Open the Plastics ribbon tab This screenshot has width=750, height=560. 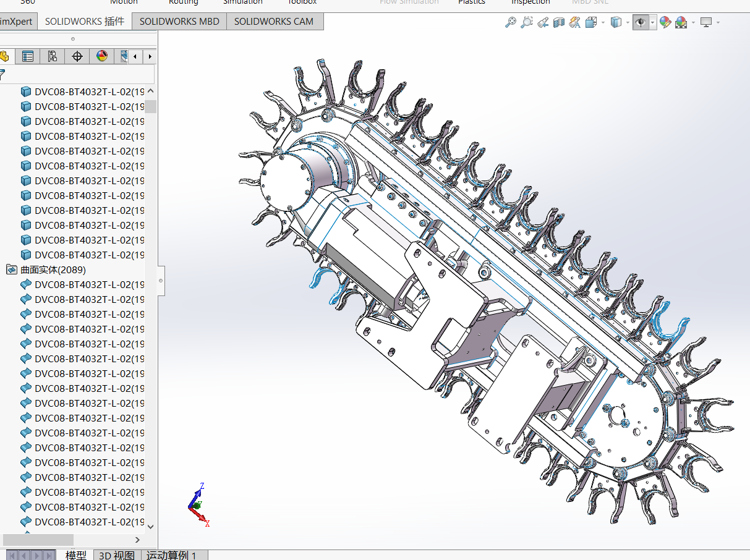point(472,2)
